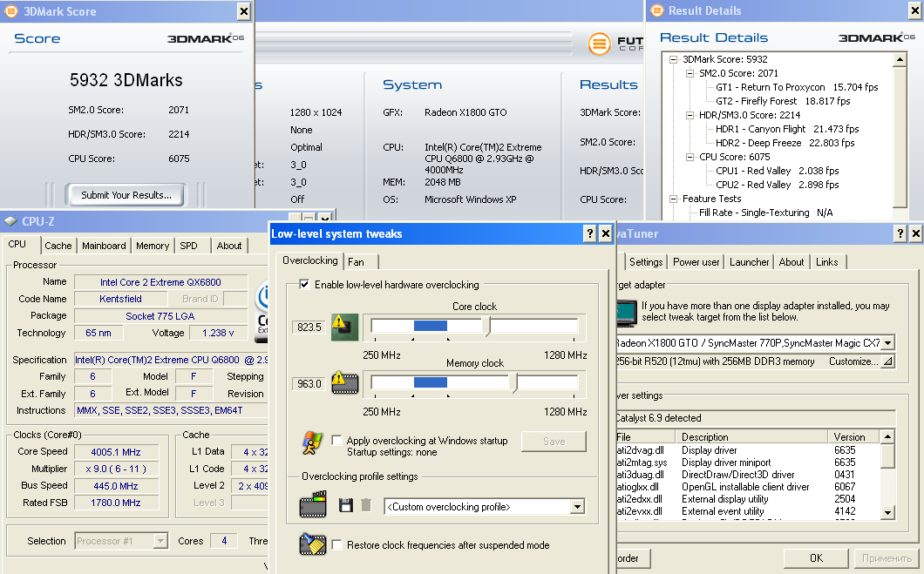
Task: Select GT1 - Return To Proxycon result
Action: (x=797, y=87)
